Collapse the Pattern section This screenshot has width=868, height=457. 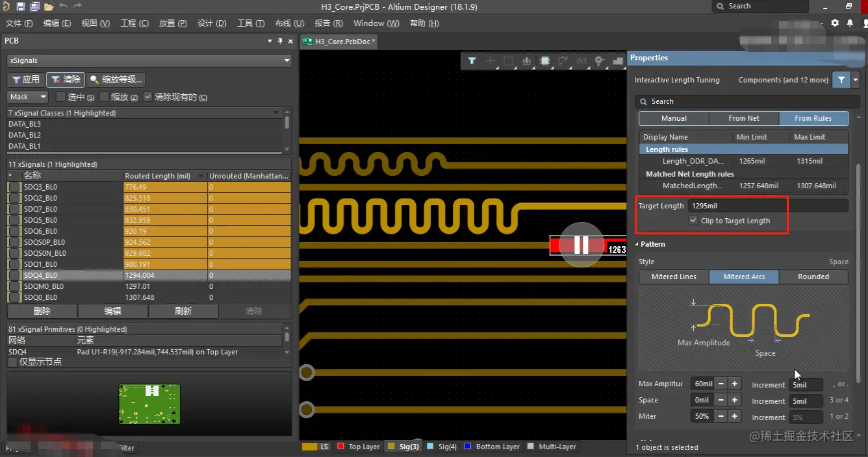[637, 244]
